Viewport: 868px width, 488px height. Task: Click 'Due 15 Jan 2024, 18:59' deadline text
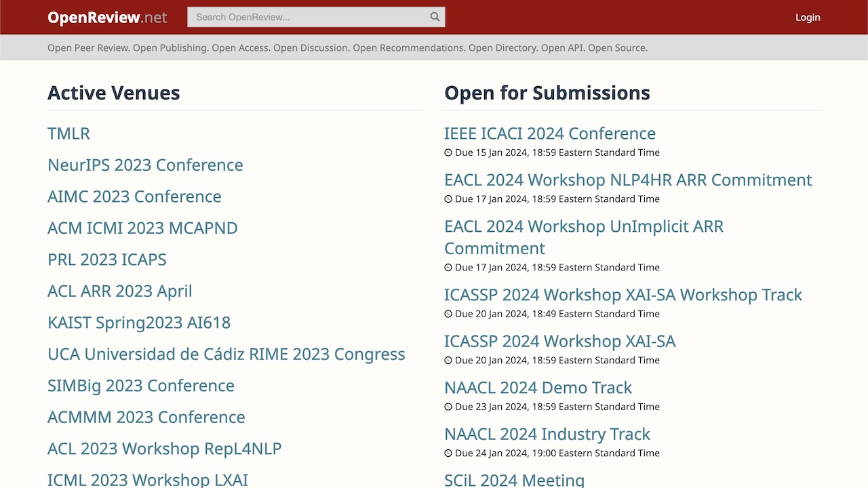click(557, 152)
